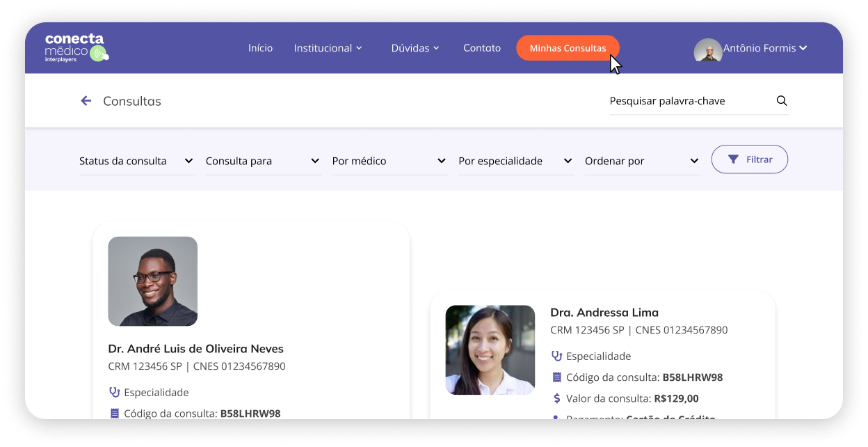868x447 pixels.
Task: Click the search magnifier icon
Action: coord(782,101)
